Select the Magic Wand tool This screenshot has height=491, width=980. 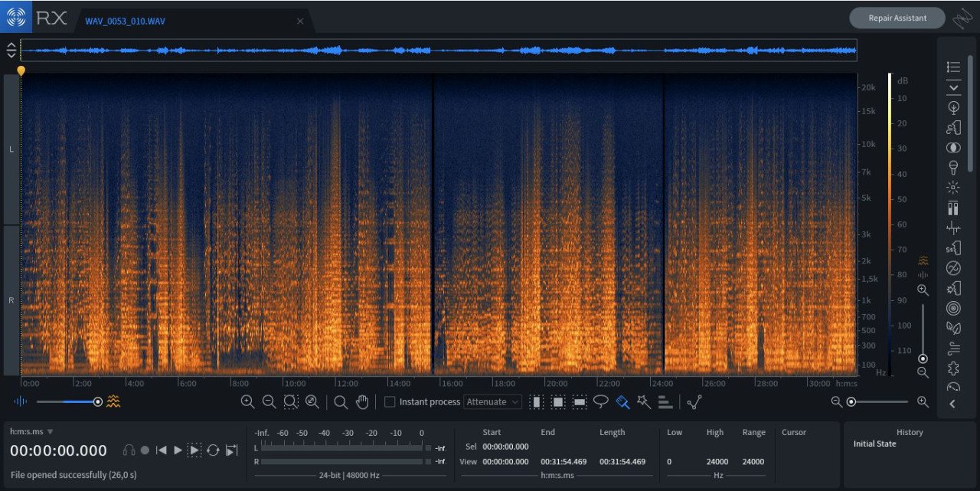(644, 402)
